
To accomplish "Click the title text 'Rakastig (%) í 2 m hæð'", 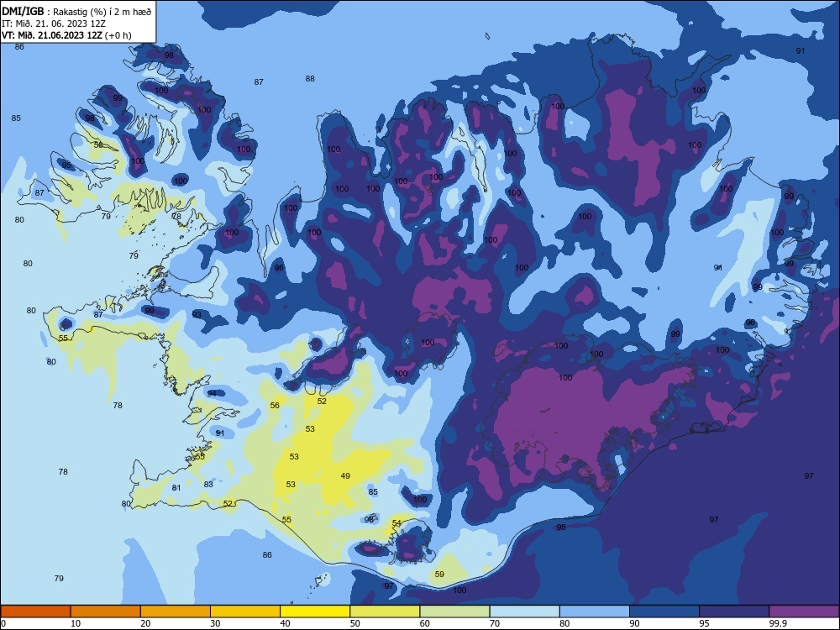I will pyautogui.click(x=102, y=12).
